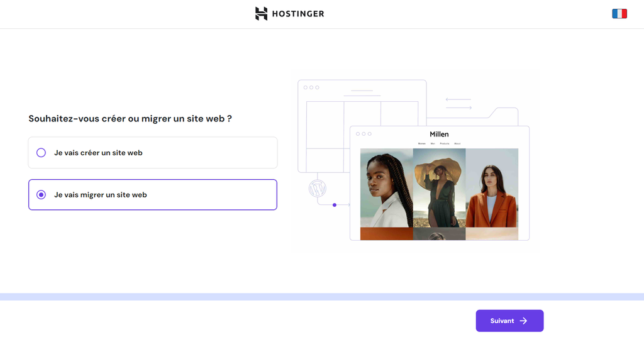
Task: Click the photo of the woman in the large hat
Action: coord(440,188)
